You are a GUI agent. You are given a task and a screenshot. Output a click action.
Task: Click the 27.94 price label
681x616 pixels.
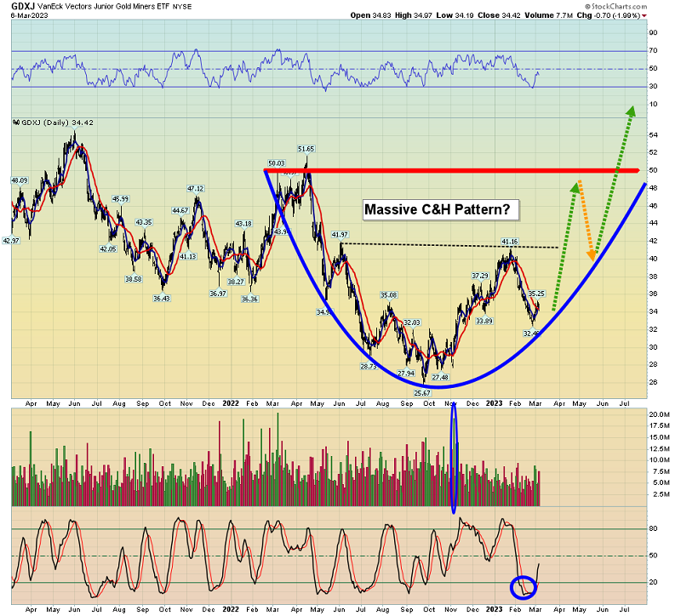coord(406,374)
